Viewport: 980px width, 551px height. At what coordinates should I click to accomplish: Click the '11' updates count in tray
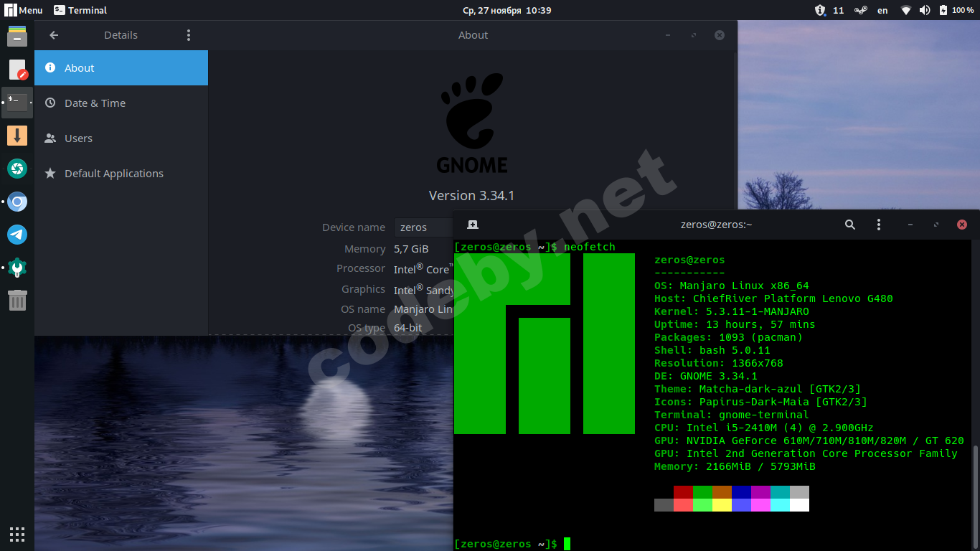(838, 10)
